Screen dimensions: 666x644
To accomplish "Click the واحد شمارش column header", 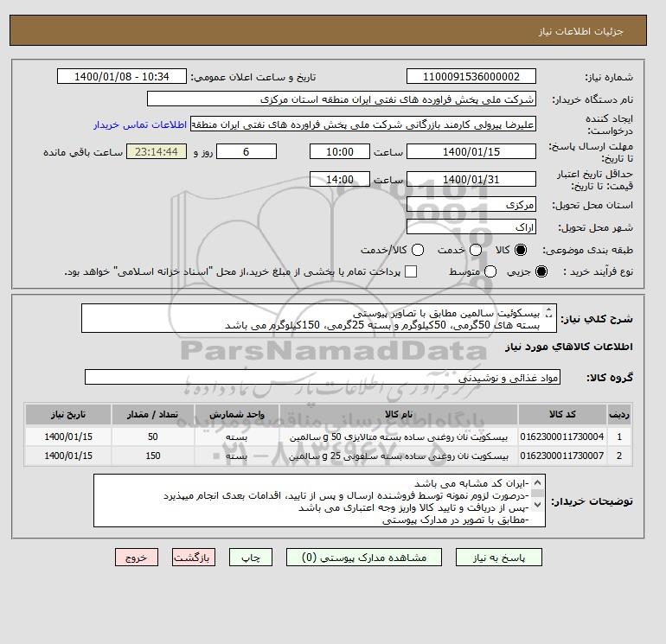I will (x=237, y=414).
